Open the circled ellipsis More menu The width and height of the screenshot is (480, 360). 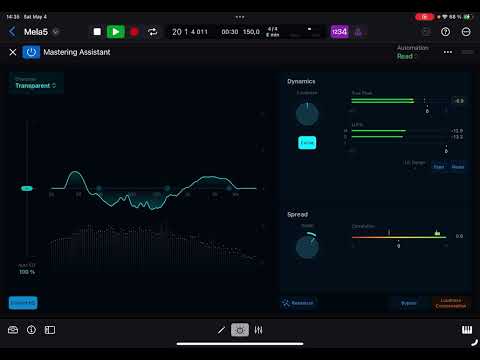click(466, 32)
